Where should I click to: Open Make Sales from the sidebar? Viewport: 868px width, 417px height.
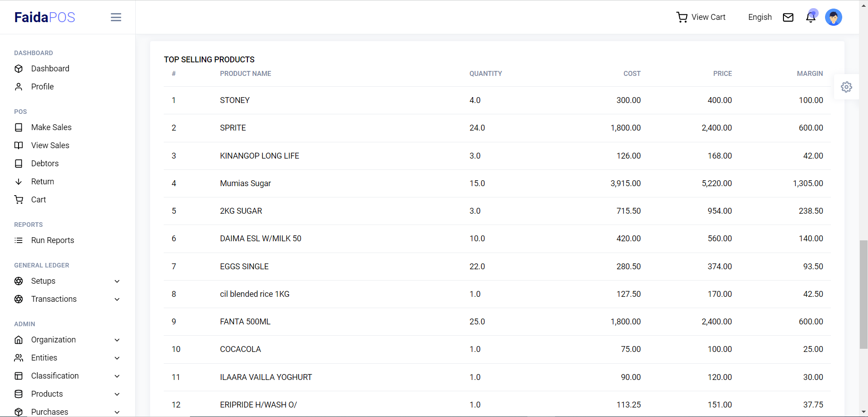pos(51,127)
